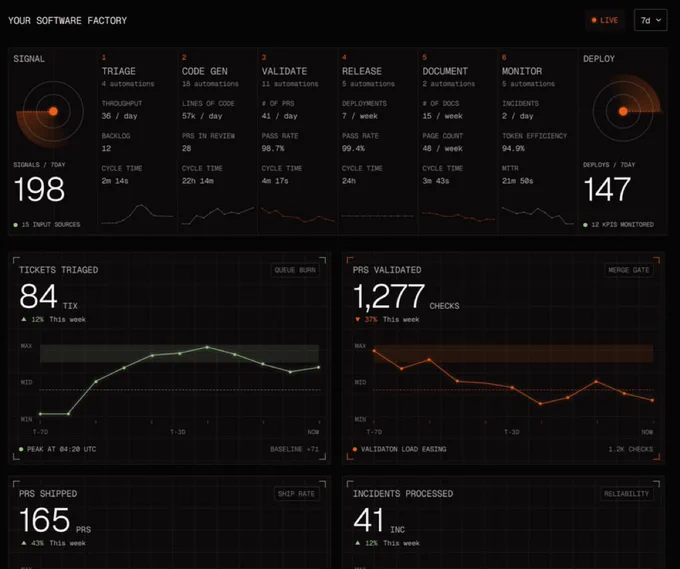Image resolution: width=680 pixels, height=569 pixels.
Task: Click the PRS VALIDATED panel title
Action: pos(387,270)
